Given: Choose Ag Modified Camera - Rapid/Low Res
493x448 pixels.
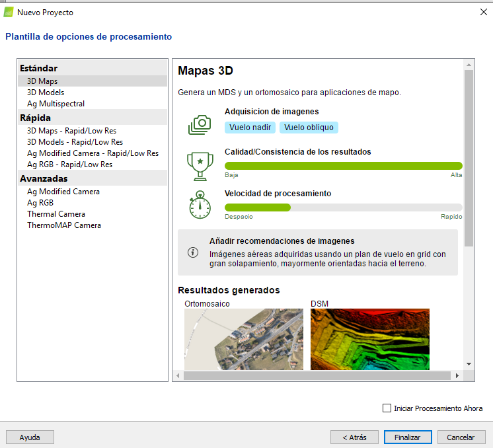Looking at the screenshot, I should coord(93,153).
